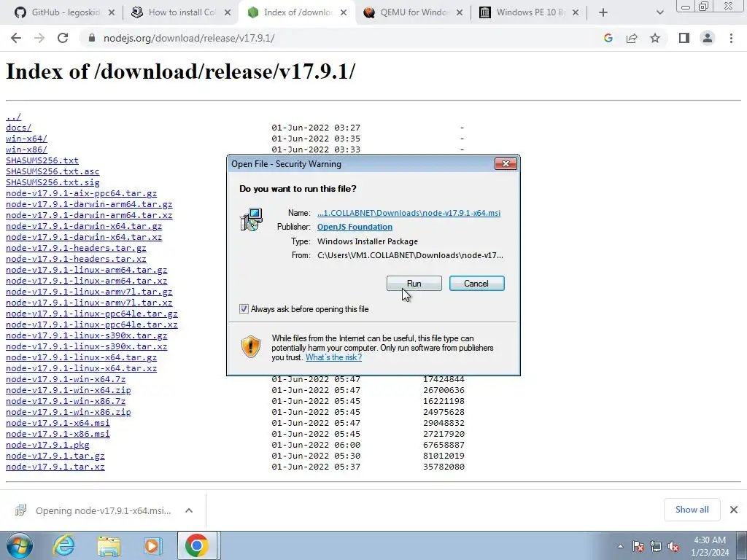The width and height of the screenshot is (747, 560).
Task: Reload the page with the refresh icon
Action: coord(63,38)
